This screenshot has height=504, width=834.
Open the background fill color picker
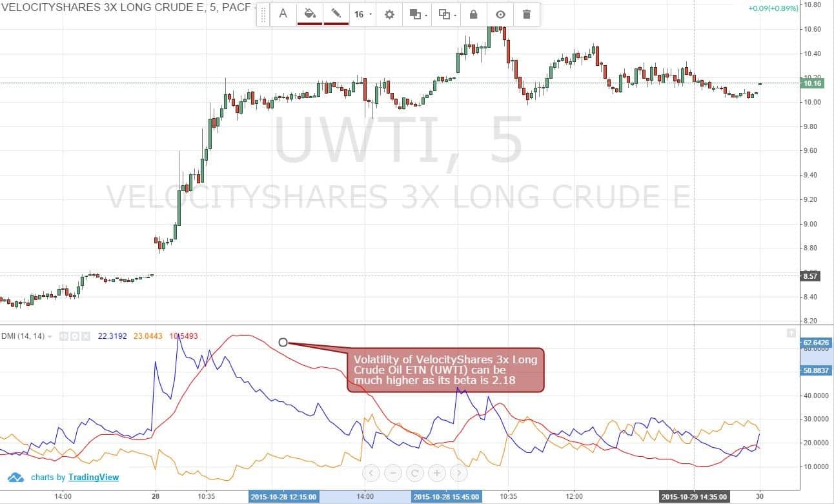[x=309, y=14]
